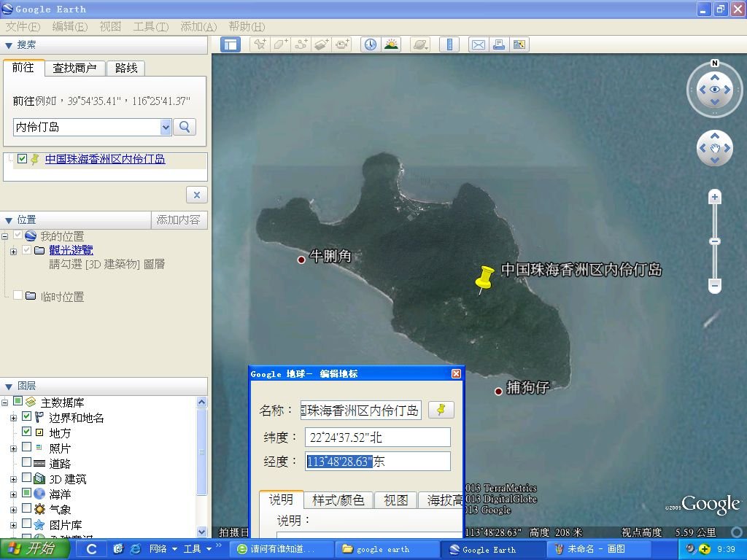This screenshot has width=747, height=560.
Task: Click the 纬度 latitude input field
Action: click(x=378, y=437)
